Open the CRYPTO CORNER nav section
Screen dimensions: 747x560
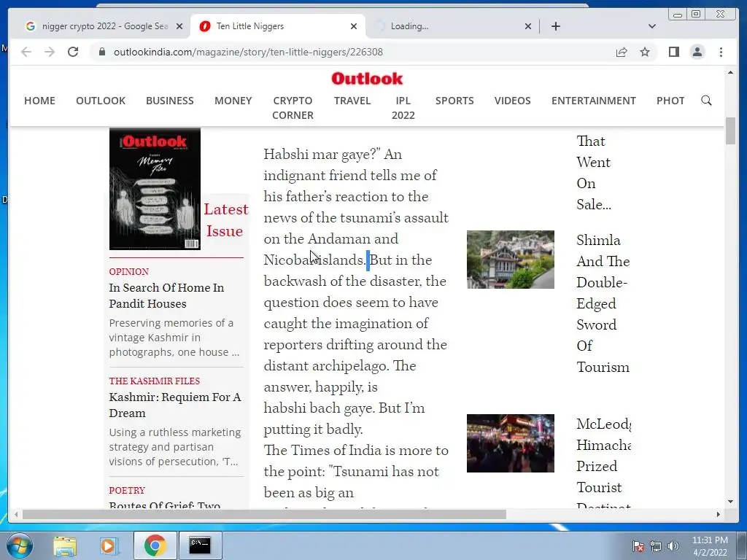tap(293, 108)
